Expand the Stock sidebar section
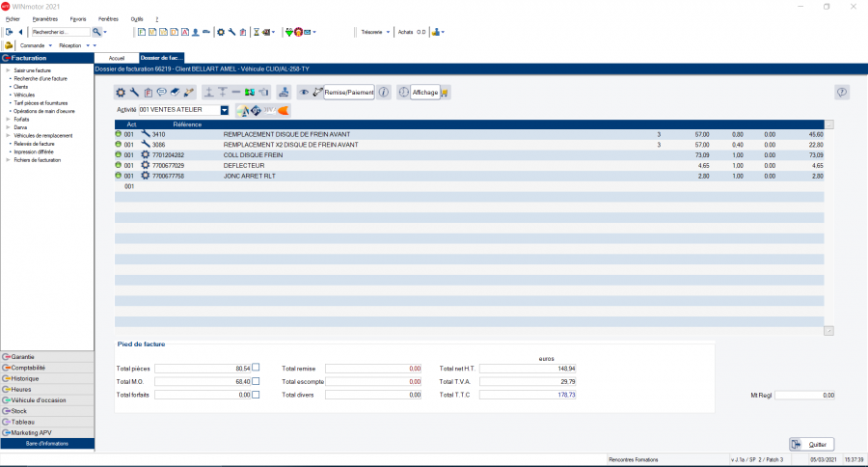This screenshot has height=467, width=868. pos(47,411)
